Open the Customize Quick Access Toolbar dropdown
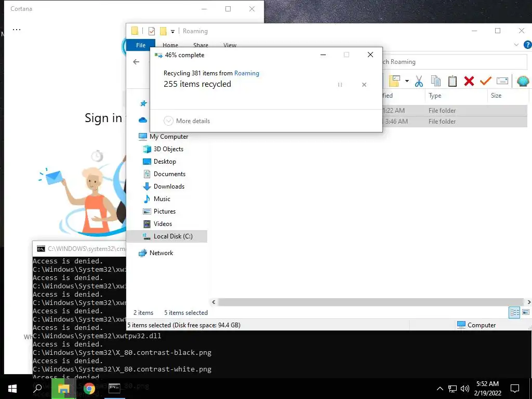Viewport: 532px width, 399px height. click(172, 31)
